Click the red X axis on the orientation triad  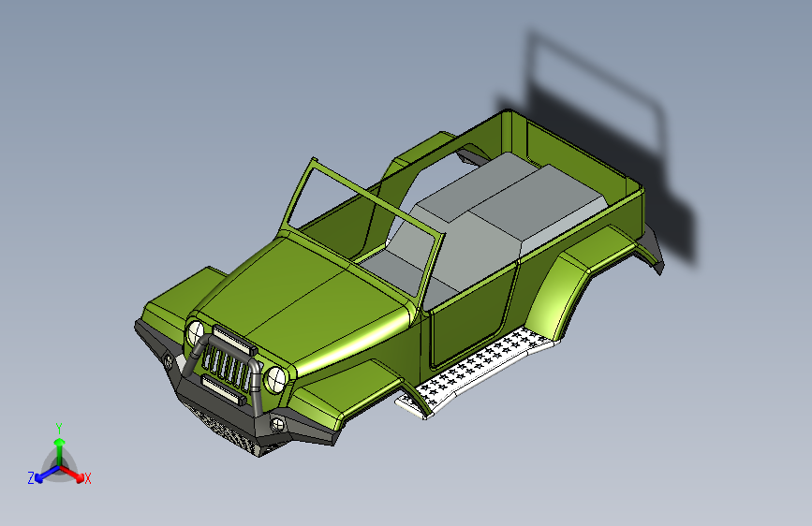[74, 475]
